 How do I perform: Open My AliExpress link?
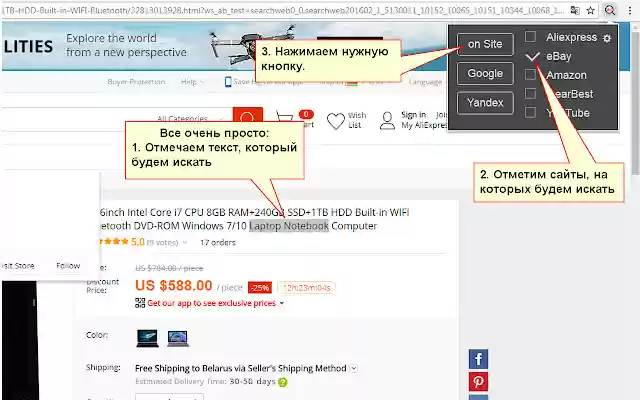pyautogui.click(x=424, y=125)
